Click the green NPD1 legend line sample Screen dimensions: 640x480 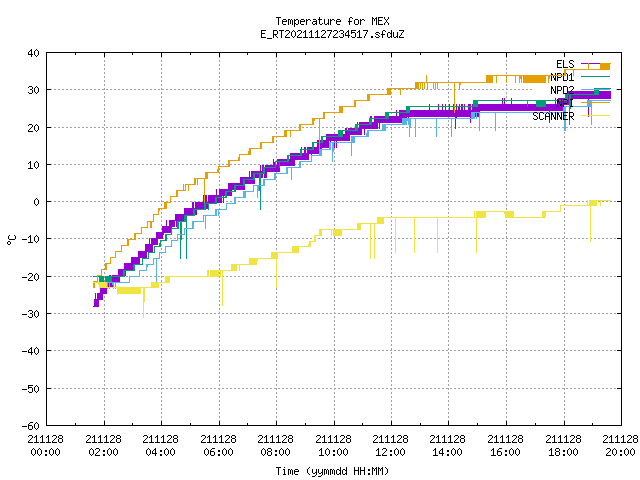596,77
